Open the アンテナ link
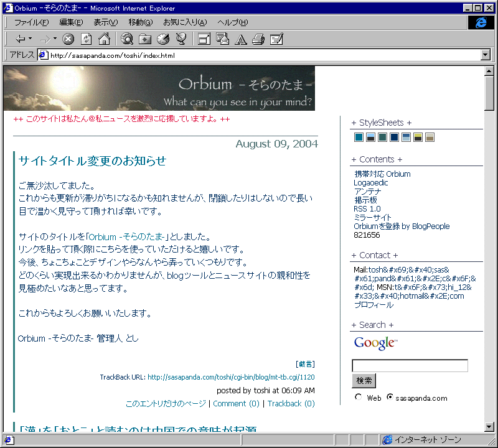Viewport: 498px width, 448px height. [x=367, y=192]
